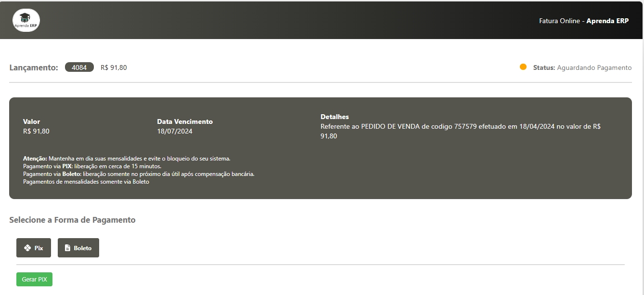Click the Atenção warning line

[x=127, y=158]
